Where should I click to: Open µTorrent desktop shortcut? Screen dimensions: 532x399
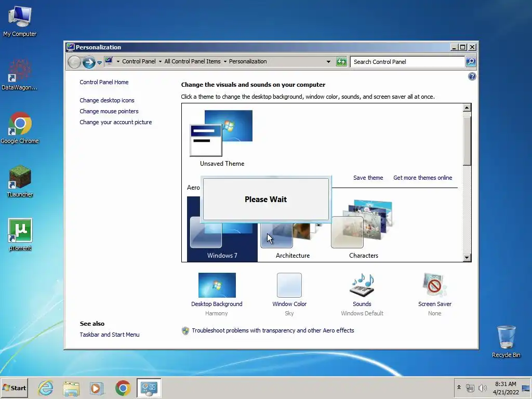tap(20, 235)
